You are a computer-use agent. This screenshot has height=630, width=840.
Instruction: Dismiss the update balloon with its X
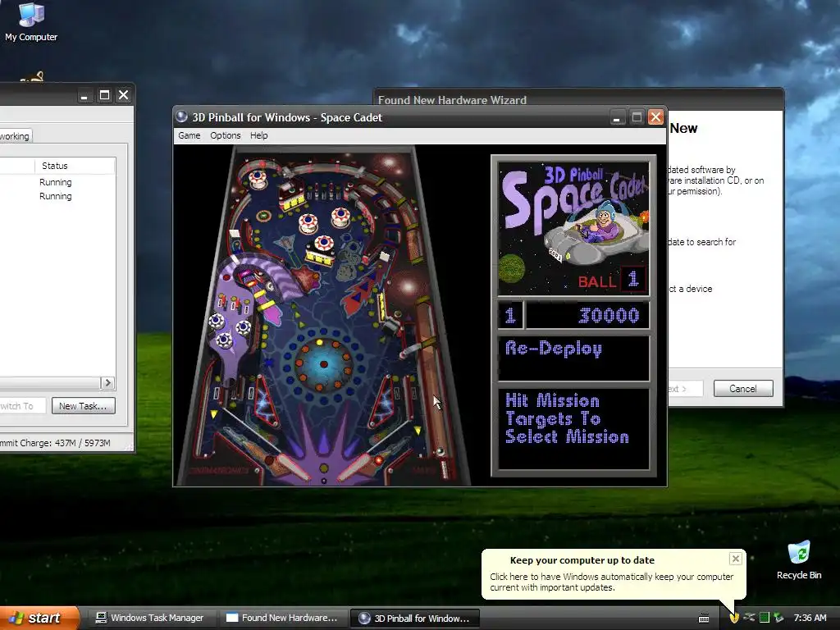pyautogui.click(x=736, y=559)
